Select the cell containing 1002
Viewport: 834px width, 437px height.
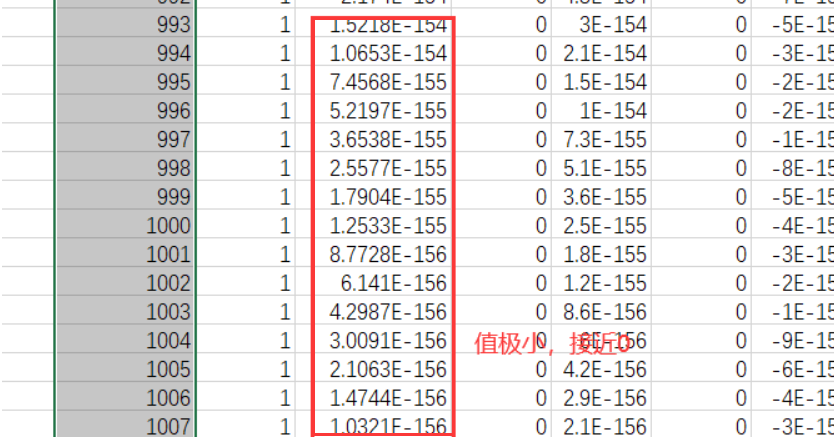coord(126,283)
